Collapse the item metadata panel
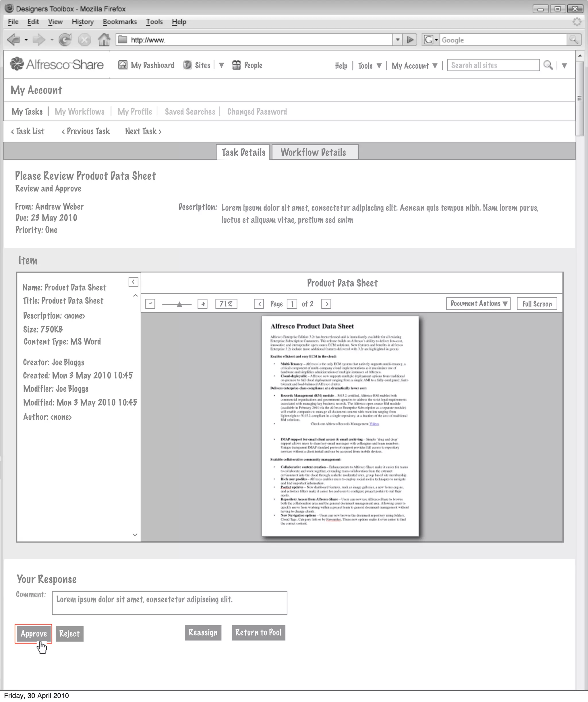This screenshot has height=702, width=588. point(133,282)
